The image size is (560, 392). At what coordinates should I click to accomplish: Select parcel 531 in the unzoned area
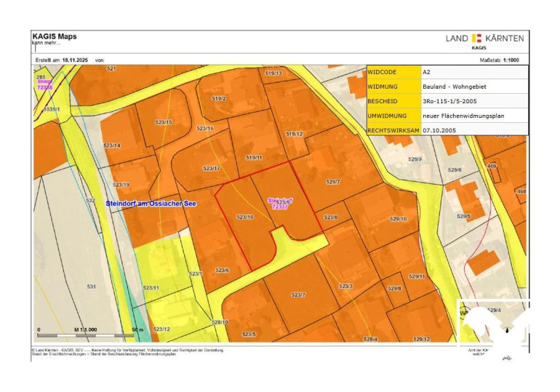(91, 287)
